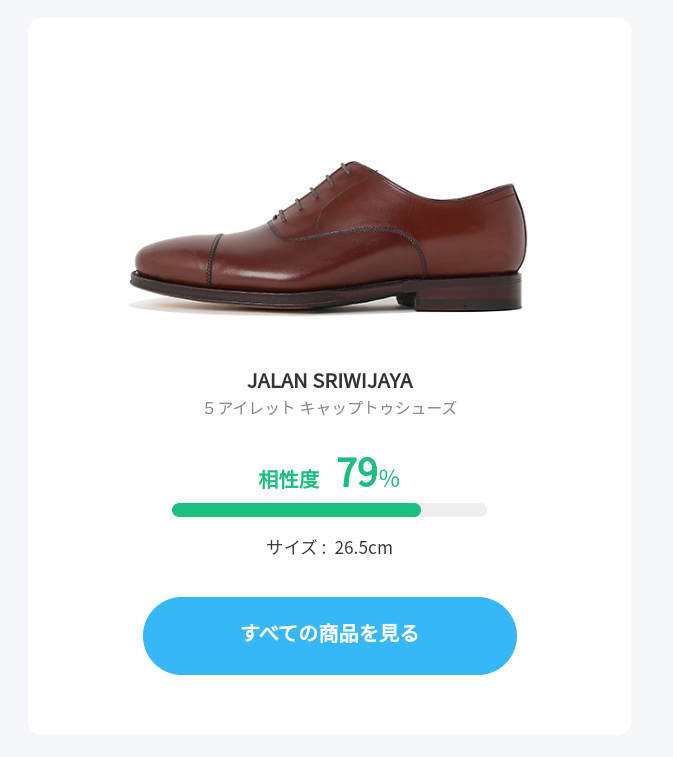Click the すべての商品を見る button
Image resolution: width=673 pixels, height=757 pixels.
click(330, 635)
